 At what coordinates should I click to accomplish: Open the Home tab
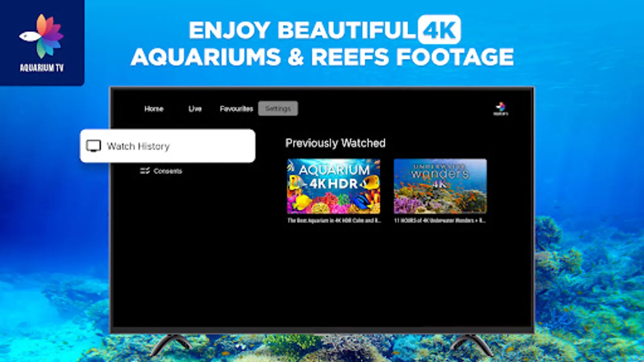point(154,109)
